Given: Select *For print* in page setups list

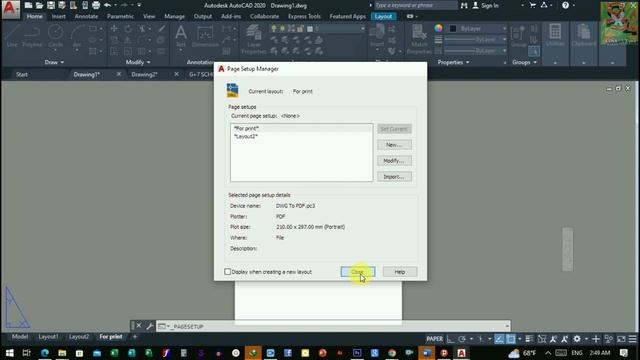Looking at the screenshot, I should coord(301,129).
